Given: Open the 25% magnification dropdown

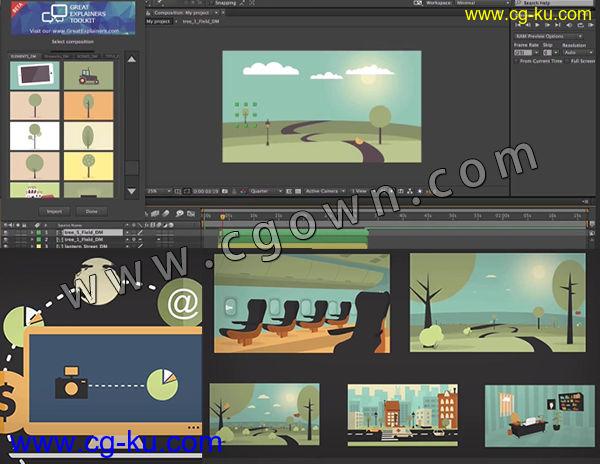Looking at the screenshot, I should pyautogui.click(x=158, y=191).
